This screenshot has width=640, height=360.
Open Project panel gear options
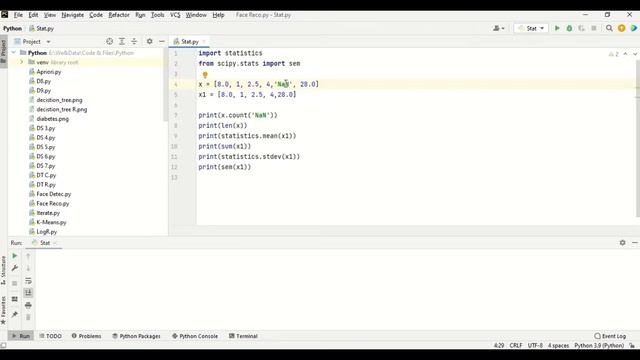(149, 41)
